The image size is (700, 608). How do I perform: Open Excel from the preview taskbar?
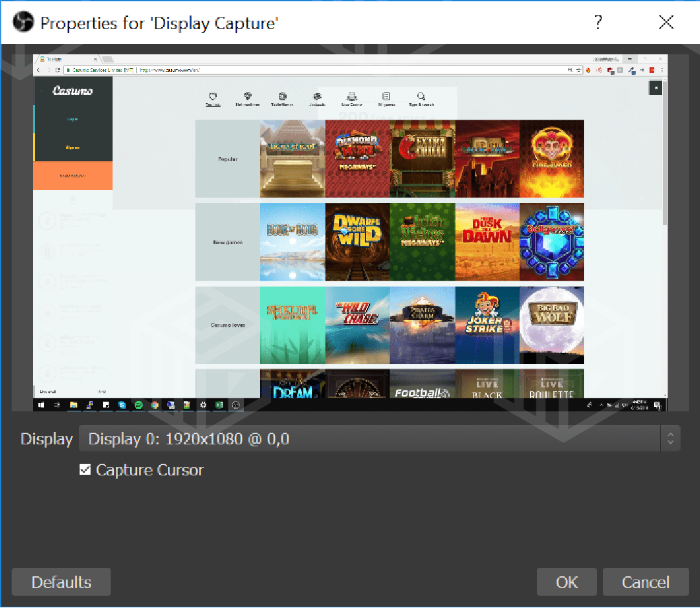tap(219, 405)
